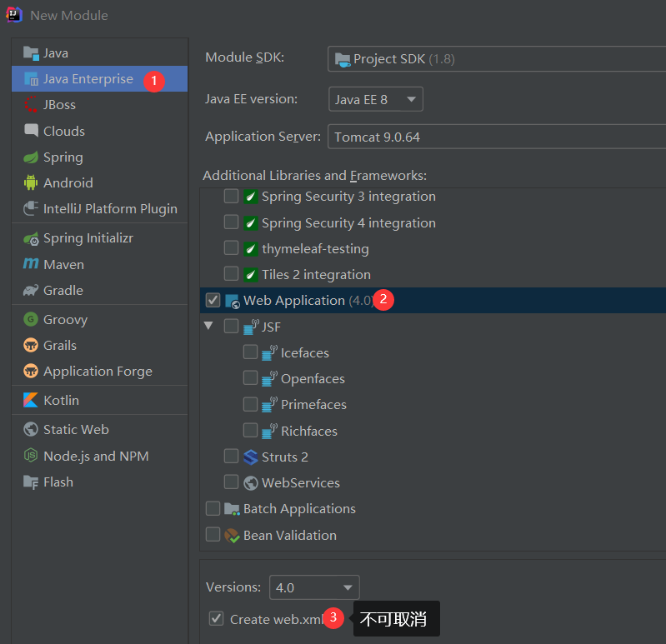This screenshot has width=666, height=644.
Task: Collapse the JSF tree node
Action: coord(208,326)
